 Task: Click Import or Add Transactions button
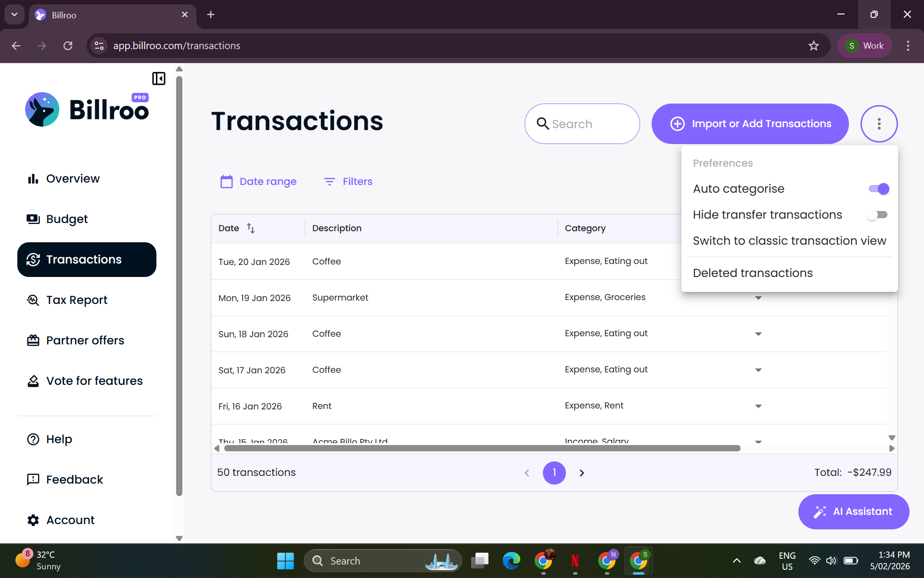[750, 124]
